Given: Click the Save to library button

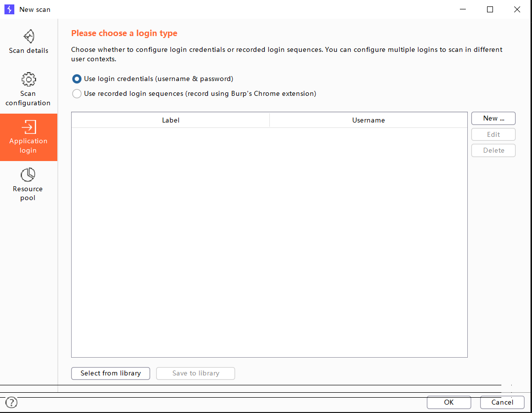Looking at the screenshot, I should pos(195,373).
